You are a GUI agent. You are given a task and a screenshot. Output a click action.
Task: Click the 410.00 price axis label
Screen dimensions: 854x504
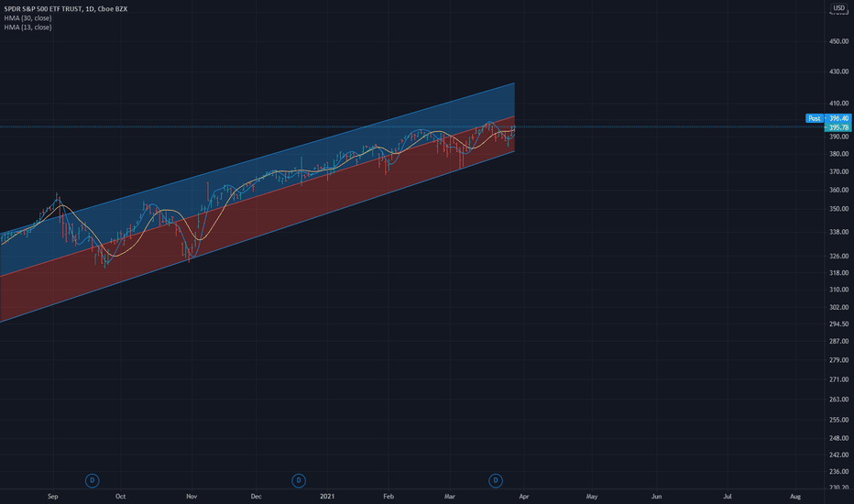pos(838,103)
